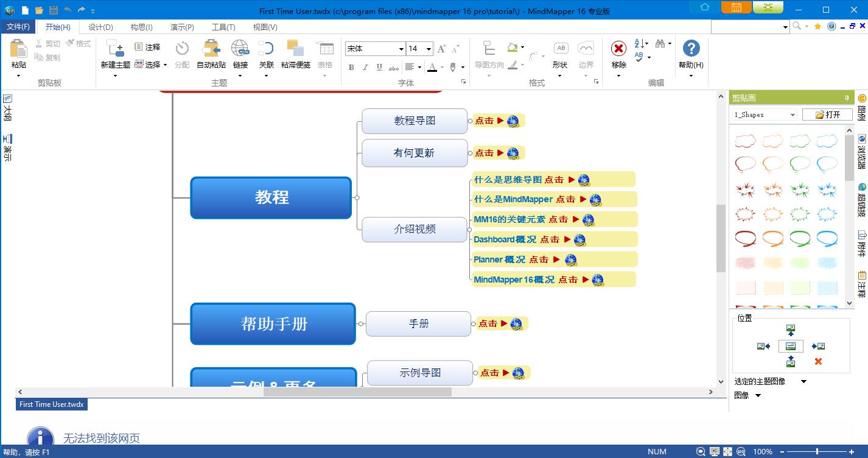Click the grow font size icon

441,49
